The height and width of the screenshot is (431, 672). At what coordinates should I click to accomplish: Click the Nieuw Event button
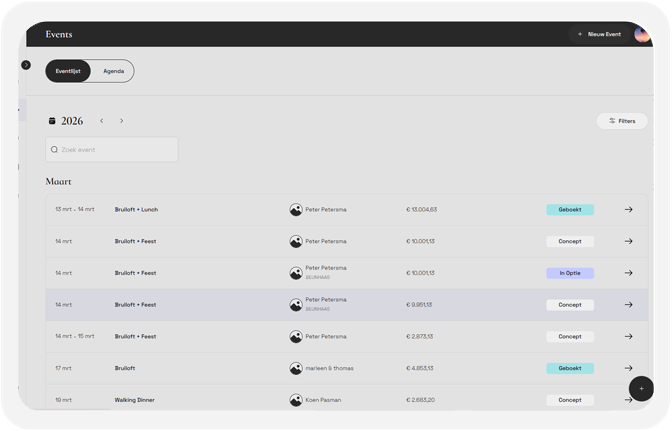pyautogui.click(x=599, y=34)
